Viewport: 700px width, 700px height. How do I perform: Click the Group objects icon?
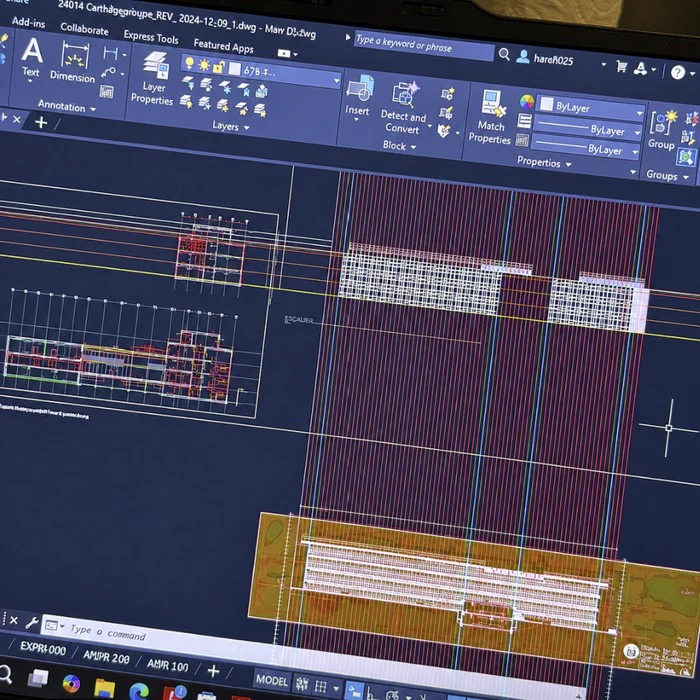(662, 129)
